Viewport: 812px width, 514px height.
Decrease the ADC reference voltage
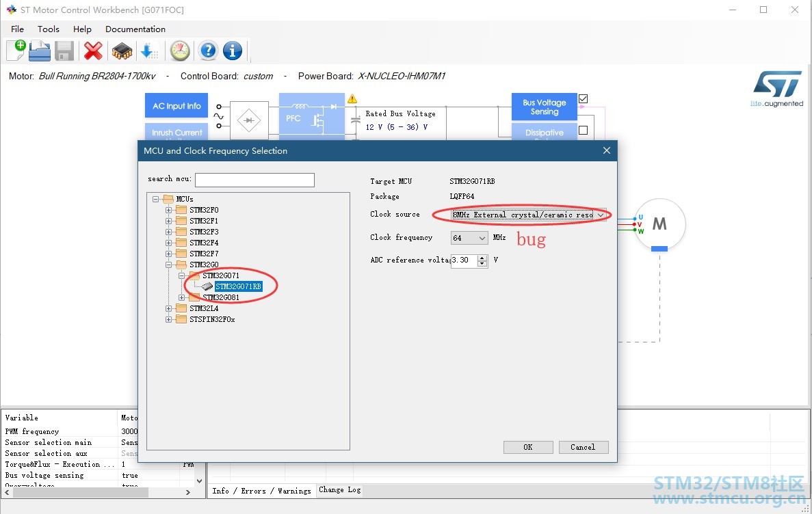pyautogui.click(x=482, y=263)
